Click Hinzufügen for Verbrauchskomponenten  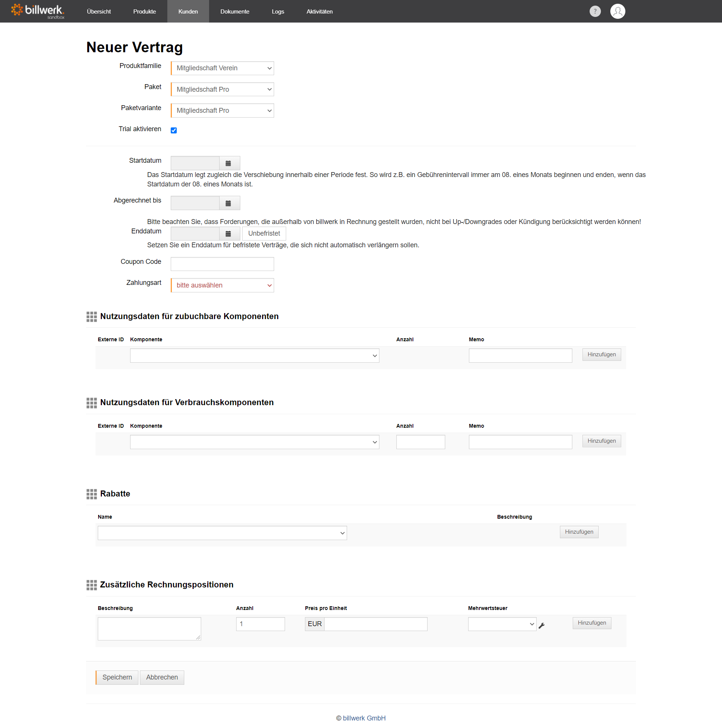[602, 441]
